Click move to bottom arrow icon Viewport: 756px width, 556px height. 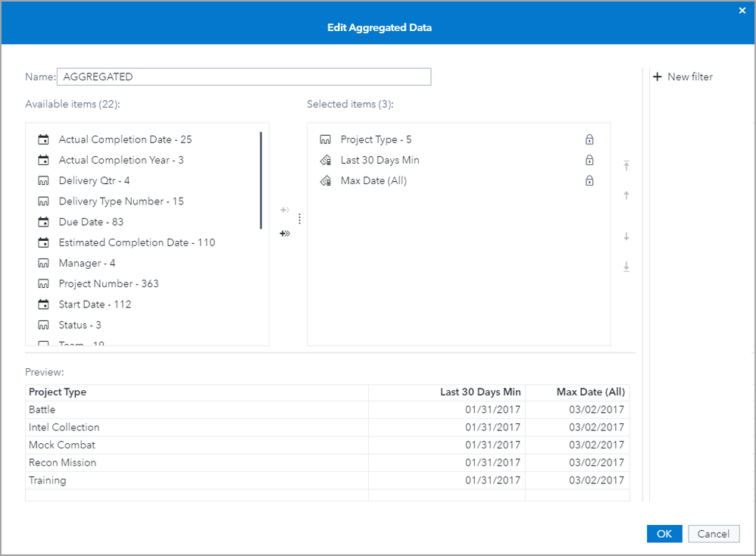626,267
